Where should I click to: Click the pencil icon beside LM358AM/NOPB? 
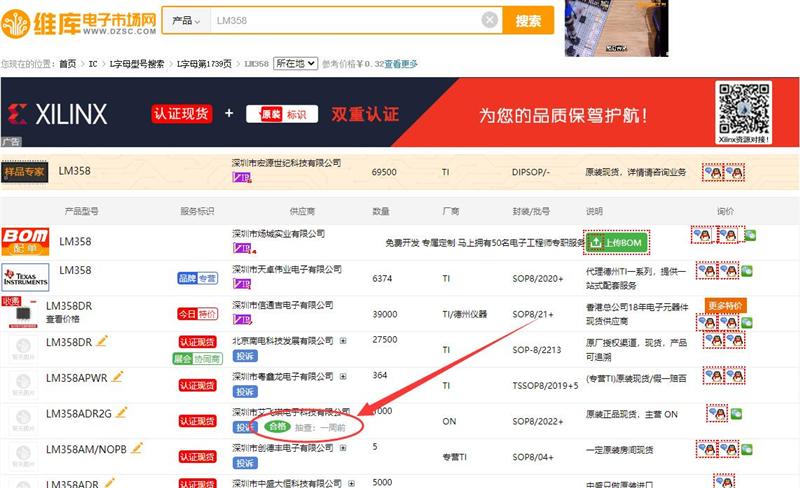click(x=137, y=448)
